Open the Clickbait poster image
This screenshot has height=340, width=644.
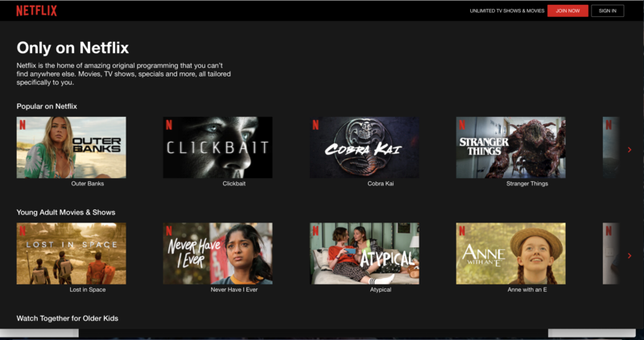[x=217, y=147]
